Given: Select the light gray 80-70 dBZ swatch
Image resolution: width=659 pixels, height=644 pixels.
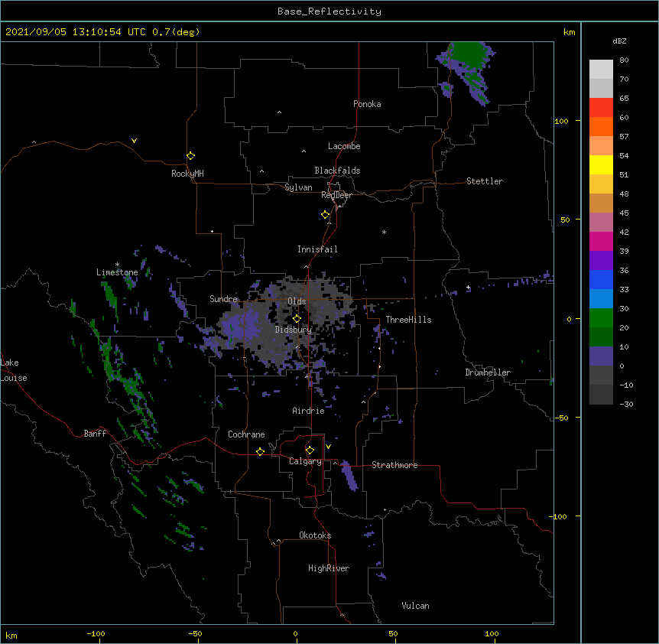Looking at the screenshot, I should (601, 70).
